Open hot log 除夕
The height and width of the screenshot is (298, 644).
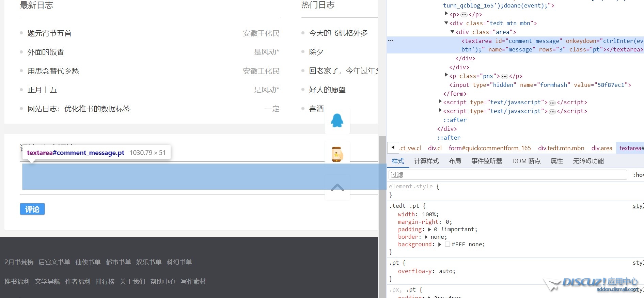pos(316,52)
